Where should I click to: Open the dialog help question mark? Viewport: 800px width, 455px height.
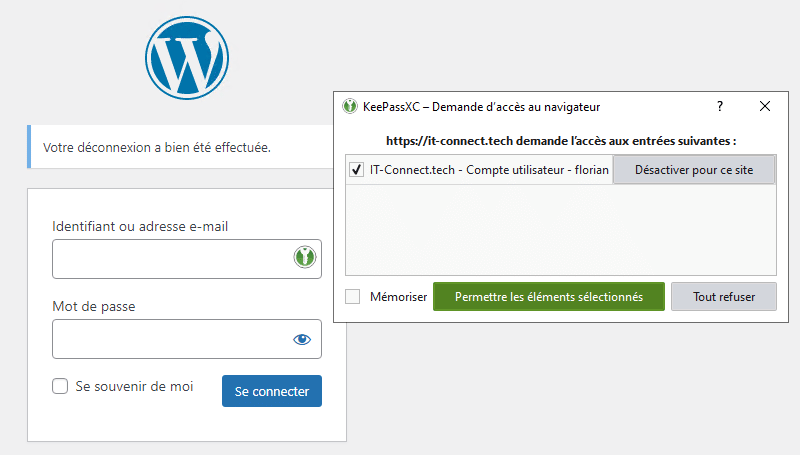[720, 106]
